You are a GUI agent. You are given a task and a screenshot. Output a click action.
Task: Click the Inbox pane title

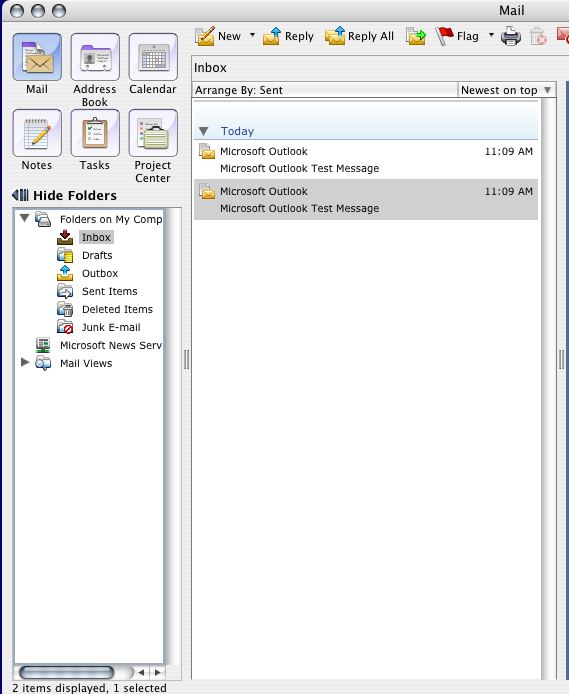point(210,68)
